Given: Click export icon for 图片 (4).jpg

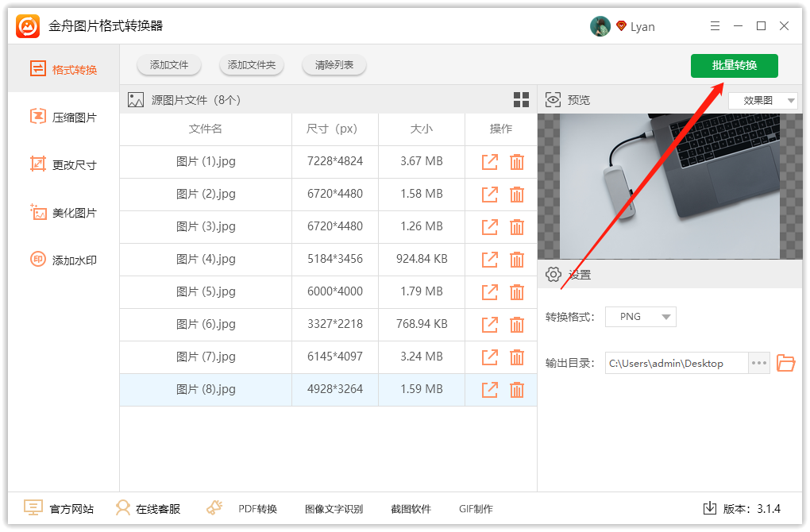Looking at the screenshot, I should (489, 260).
